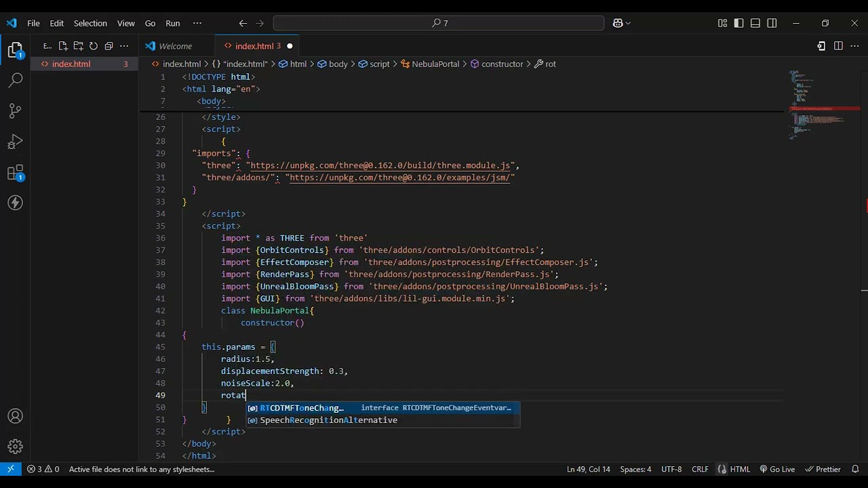This screenshot has width=868, height=488.
Task: Expand the NebulaPortal breadcrumb
Action: coord(435,64)
